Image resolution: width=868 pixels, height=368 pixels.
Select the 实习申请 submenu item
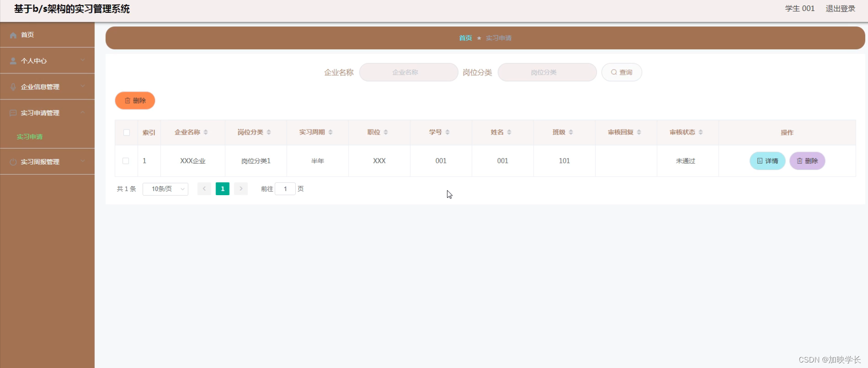point(30,137)
